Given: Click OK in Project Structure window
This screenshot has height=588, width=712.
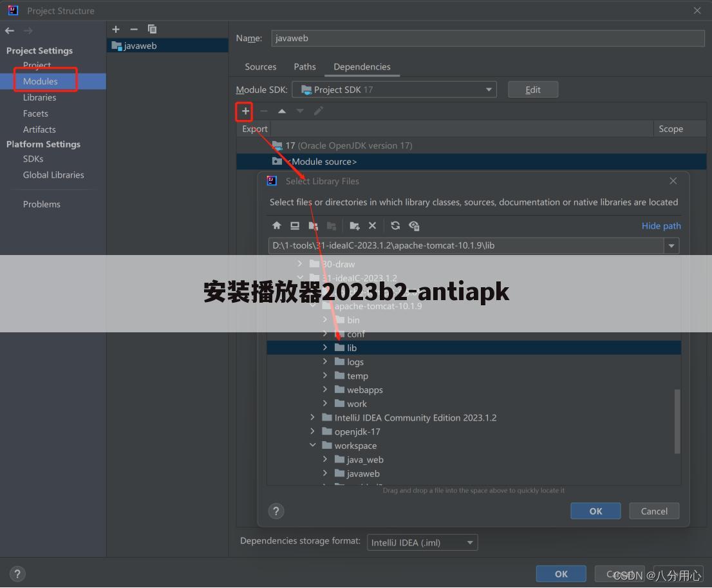Looking at the screenshot, I should (x=561, y=574).
